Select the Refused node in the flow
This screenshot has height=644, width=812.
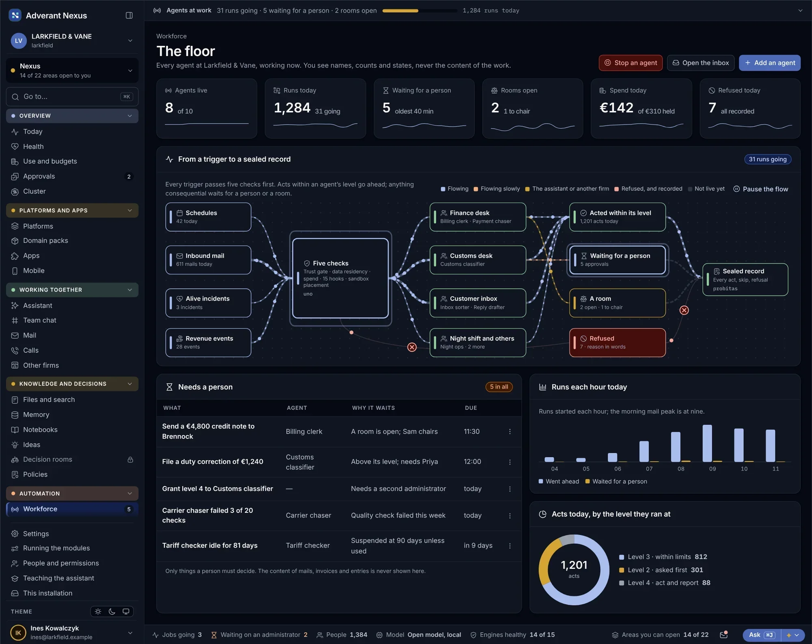pyautogui.click(x=617, y=343)
